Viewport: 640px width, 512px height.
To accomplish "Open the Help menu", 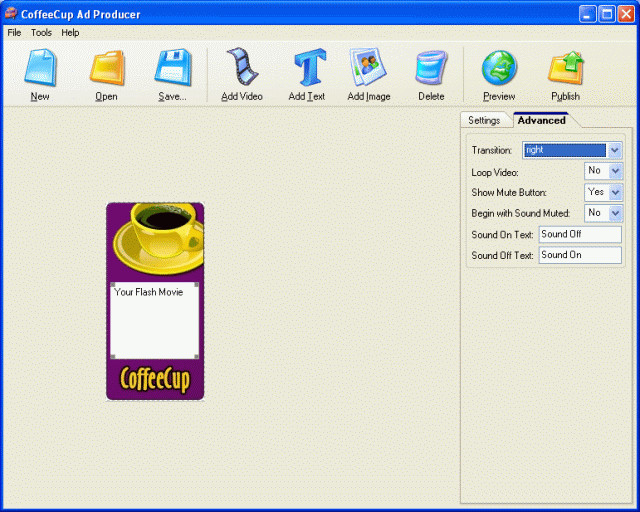I will point(70,33).
